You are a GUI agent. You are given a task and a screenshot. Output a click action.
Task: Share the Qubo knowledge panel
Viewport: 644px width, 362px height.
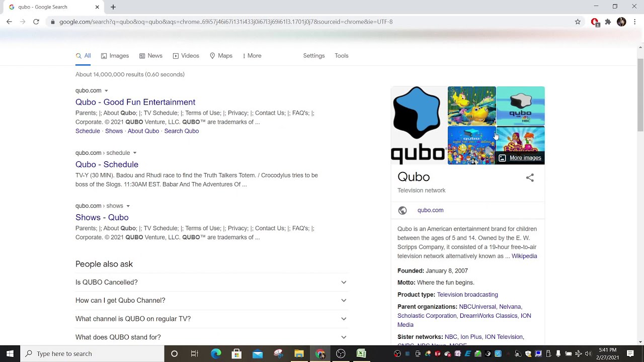pyautogui.click(x=530, y=177)
